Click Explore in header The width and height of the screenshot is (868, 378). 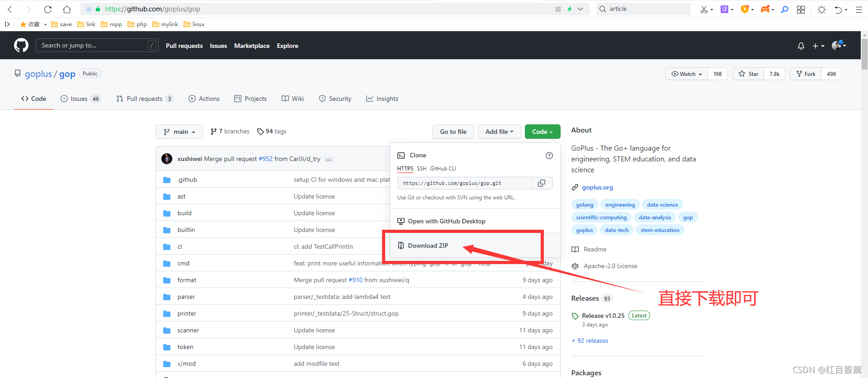point(288,46)
